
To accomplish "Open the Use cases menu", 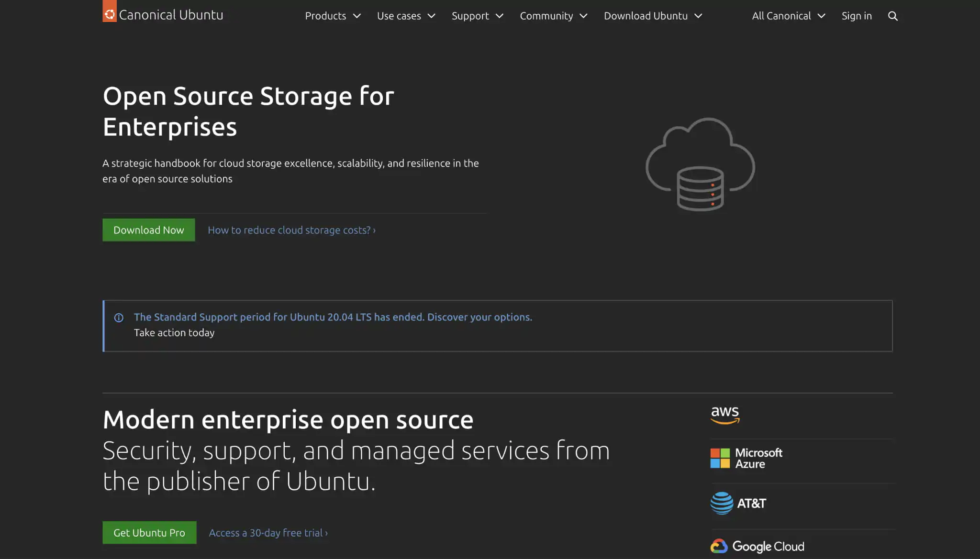I will pos(406,16).
